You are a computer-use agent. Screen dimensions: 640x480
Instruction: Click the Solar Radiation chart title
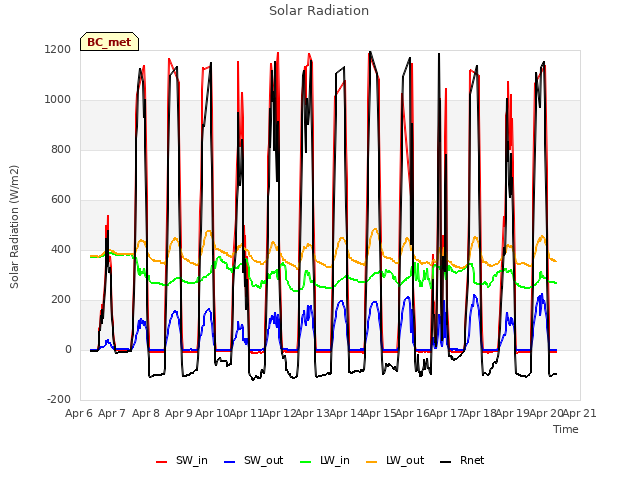pyautogui.click(x=319, y=11)
